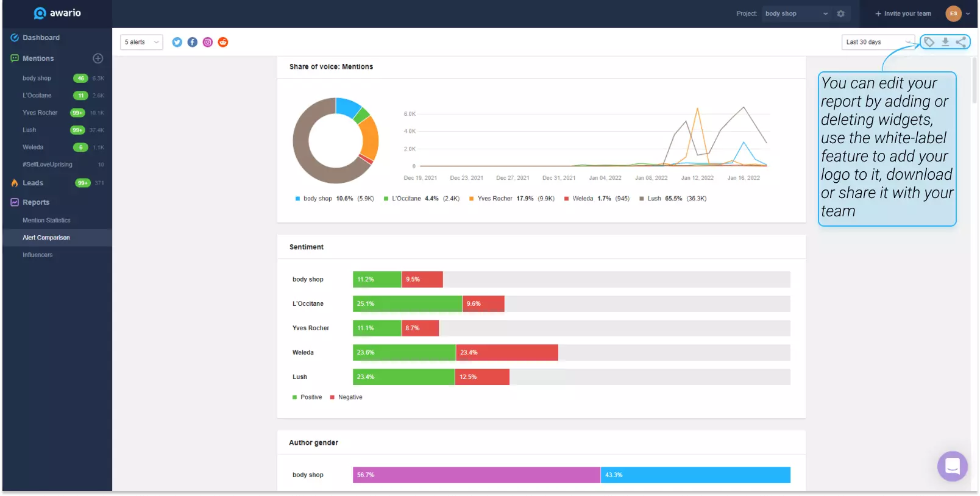
Task: Click Yves Rocher's 11.1% positive bar
Action: [x=377, y=328]
